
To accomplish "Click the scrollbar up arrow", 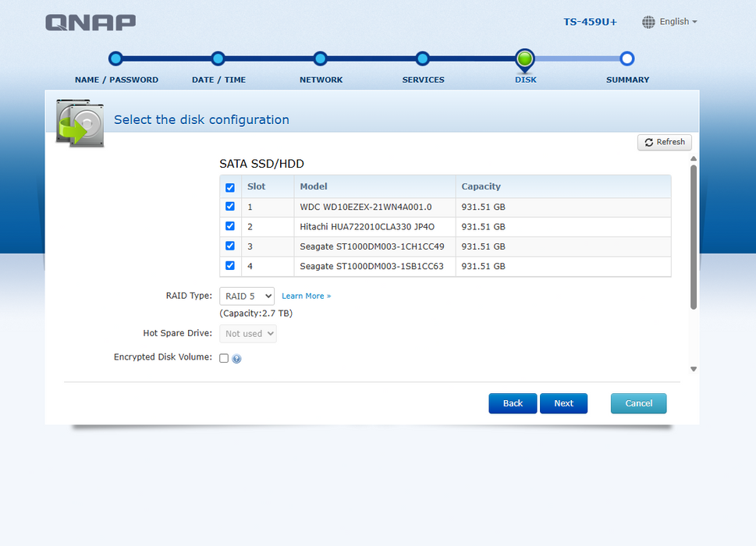I will 694,158.
